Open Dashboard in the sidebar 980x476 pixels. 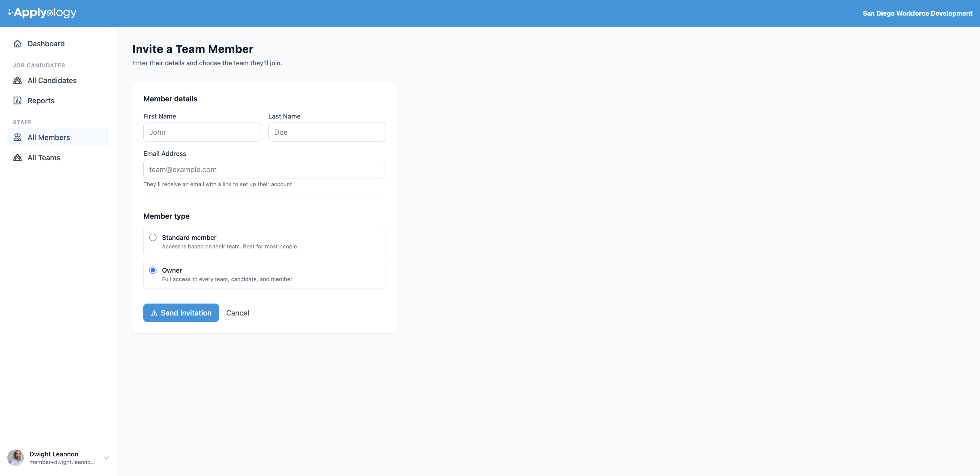(58, 44)
